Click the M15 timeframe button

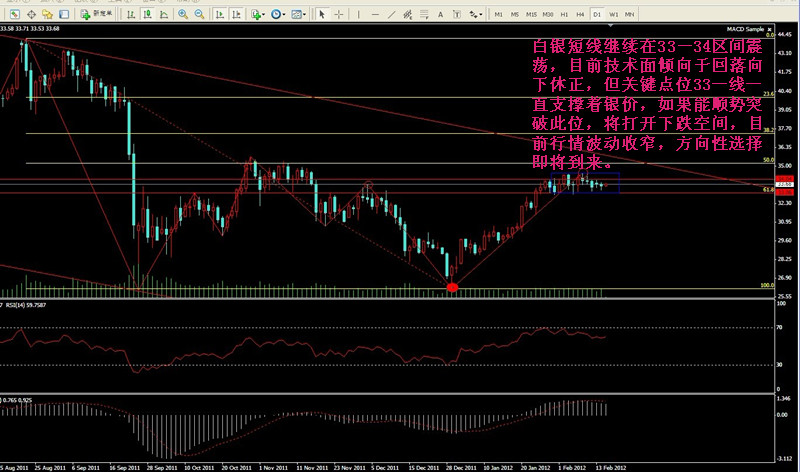(x=531, y=14)
